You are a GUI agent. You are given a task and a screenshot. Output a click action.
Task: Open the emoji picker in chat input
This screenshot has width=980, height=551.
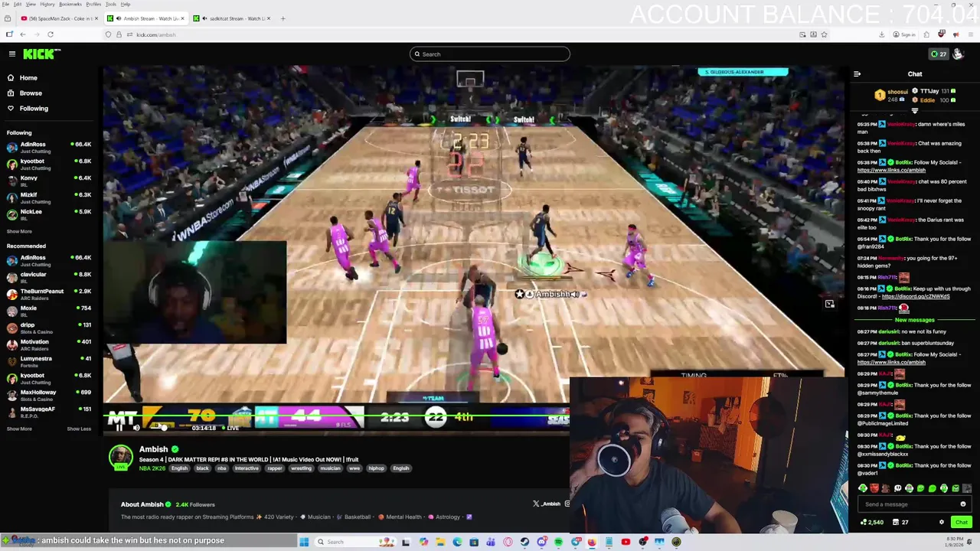(x=963, y=504)
